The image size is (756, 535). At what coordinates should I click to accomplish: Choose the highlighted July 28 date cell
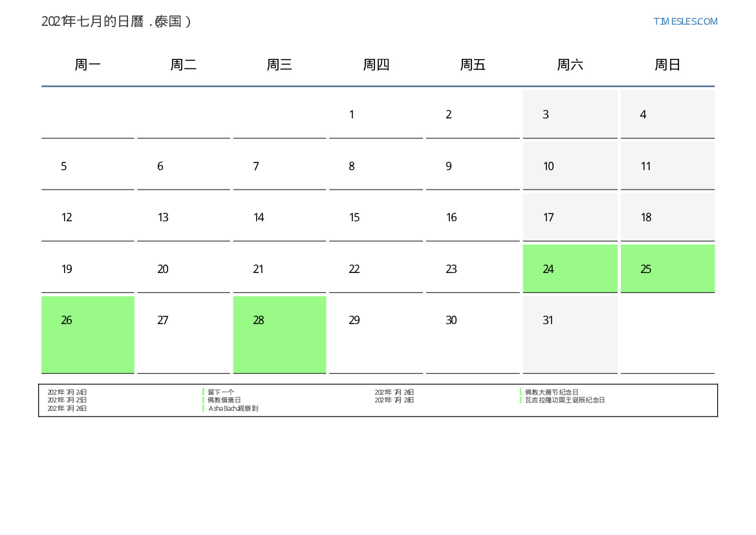pyautogui.click(x=279, y=334)
